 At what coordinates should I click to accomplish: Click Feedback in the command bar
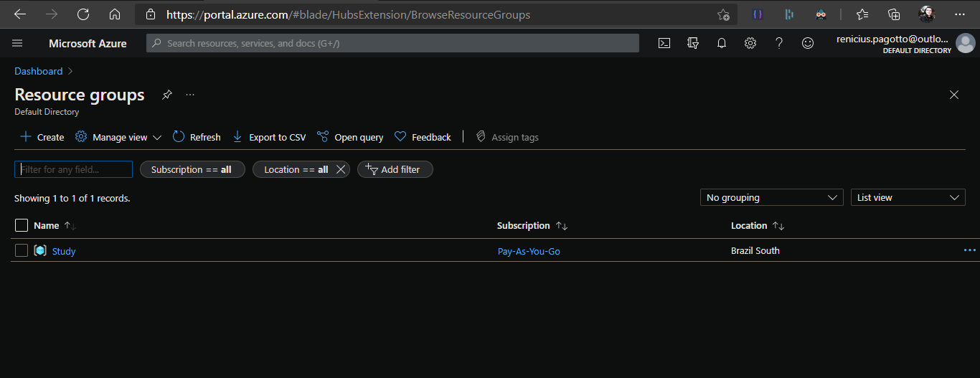(x=423, y=137)
